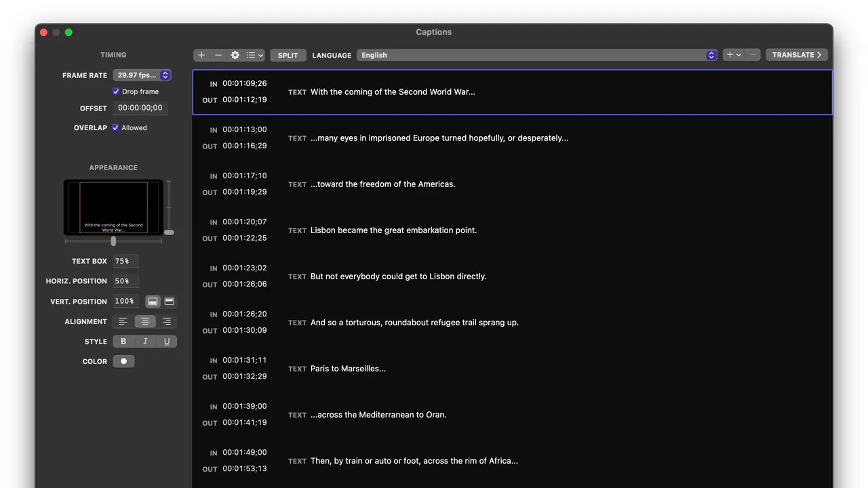Adjust the horizontal slider below the preview

[x=113, y=241]
